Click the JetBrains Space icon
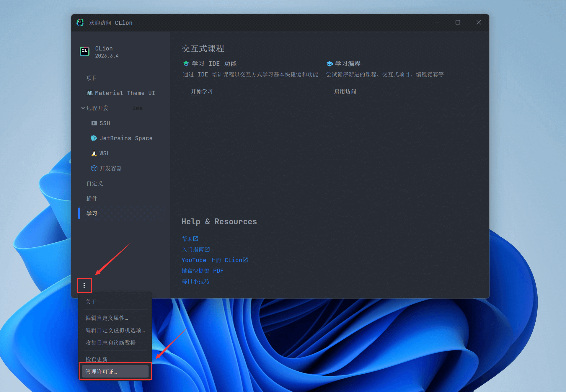Image resolution: width=566 pixels, height=392 pixels. (x=94, y=138)
